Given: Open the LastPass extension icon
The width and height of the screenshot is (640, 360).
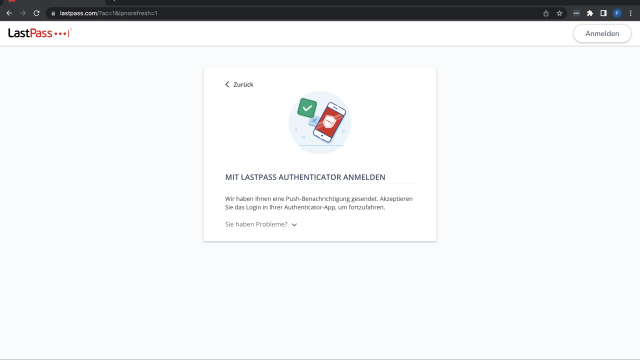Looking at the screenshot, I should [576, 13].
